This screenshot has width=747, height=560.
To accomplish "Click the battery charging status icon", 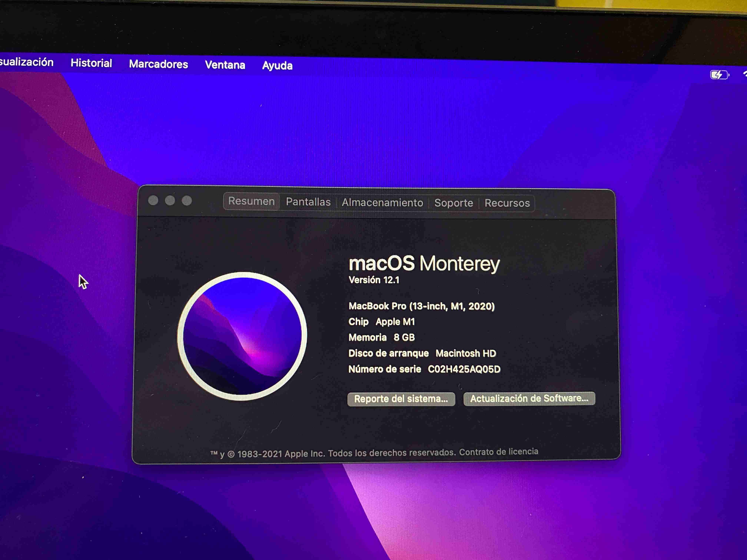I will (x=719, y=75).
